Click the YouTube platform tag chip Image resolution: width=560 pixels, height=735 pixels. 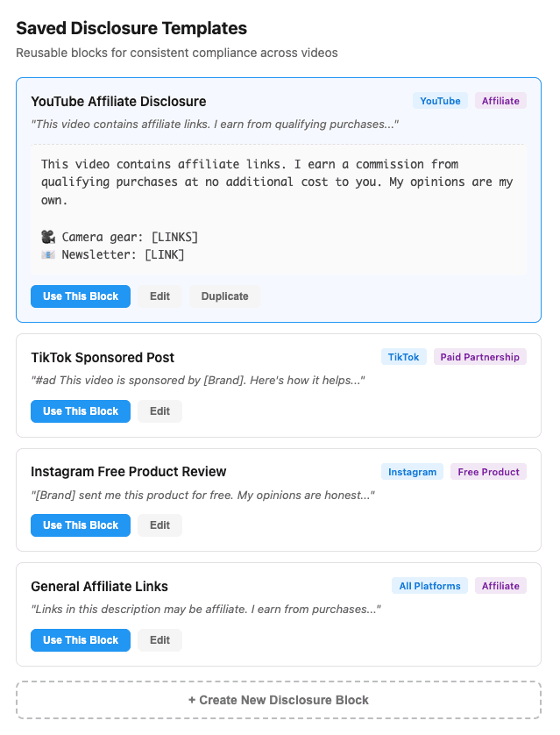439,100
